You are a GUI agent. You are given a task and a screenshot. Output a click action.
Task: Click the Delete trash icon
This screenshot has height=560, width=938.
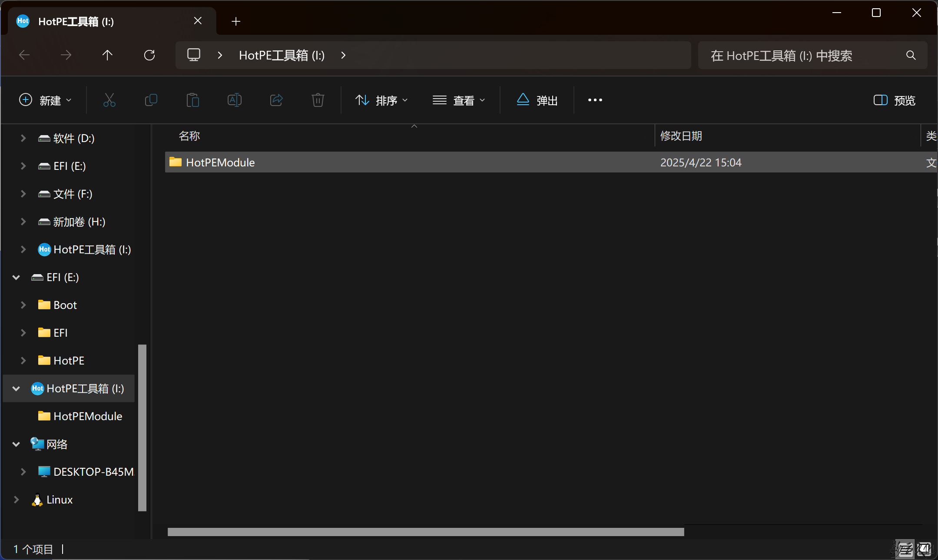tap(318, 100)
